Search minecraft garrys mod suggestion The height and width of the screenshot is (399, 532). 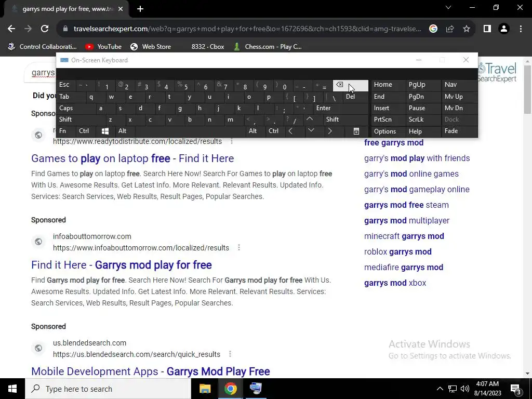pyautogui.click(x=404, y=236)
